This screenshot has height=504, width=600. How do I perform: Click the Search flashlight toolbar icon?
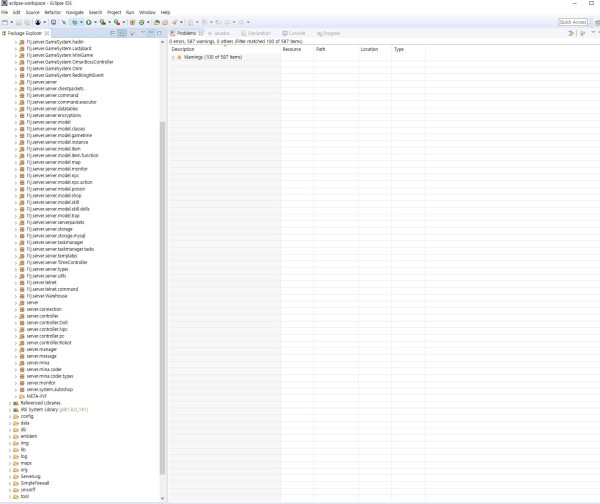[175, 22]
